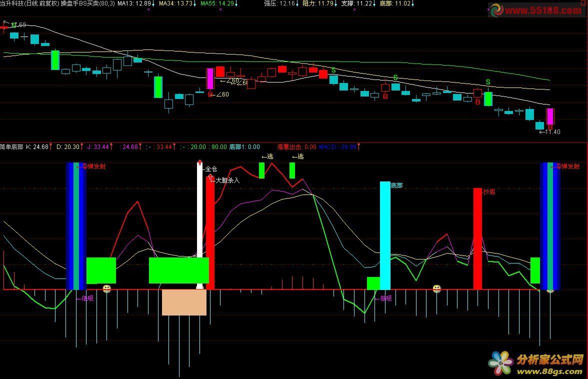The width and height of the screenshot is (588, 379).
Task: Click the 20.00 : 80.00 threshold values
Action: click(208, 147)
